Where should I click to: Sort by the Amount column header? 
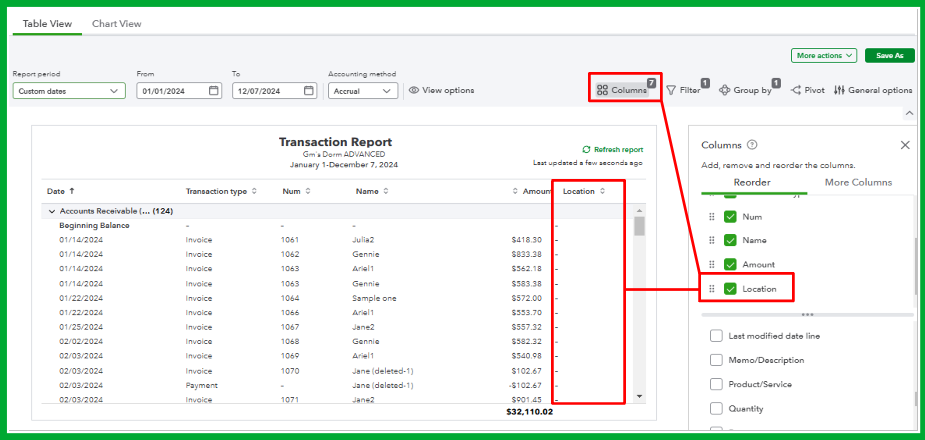pos(532,191)
